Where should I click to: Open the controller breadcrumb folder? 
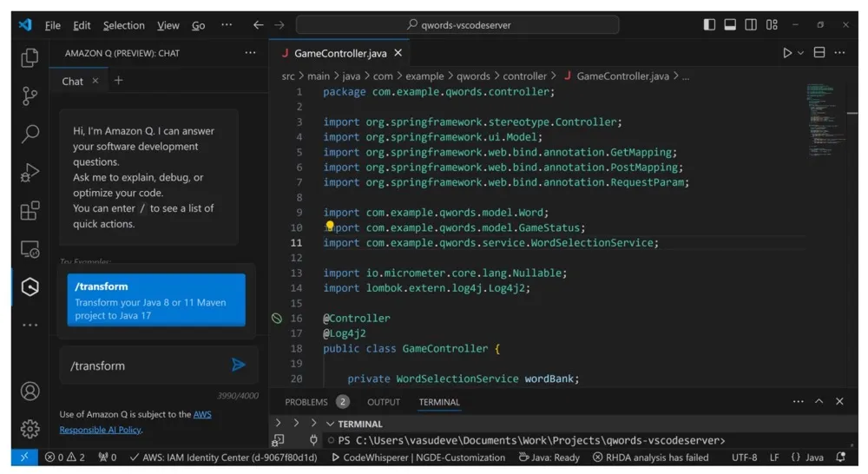pos(524,76)
